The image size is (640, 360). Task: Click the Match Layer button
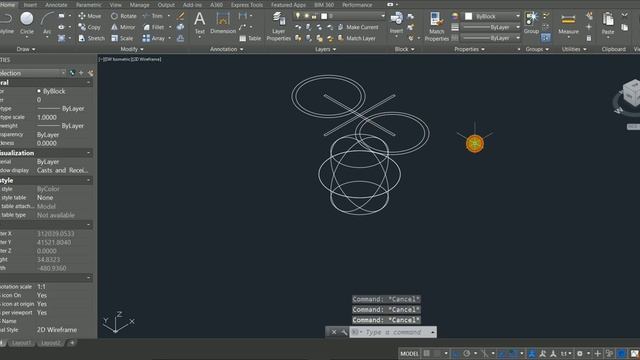coord(357,38)
